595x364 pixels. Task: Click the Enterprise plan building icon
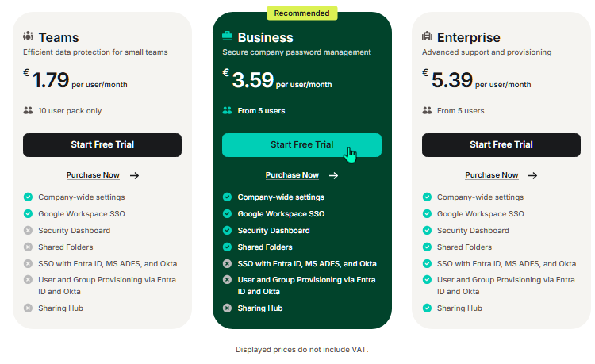coord(427,36)
